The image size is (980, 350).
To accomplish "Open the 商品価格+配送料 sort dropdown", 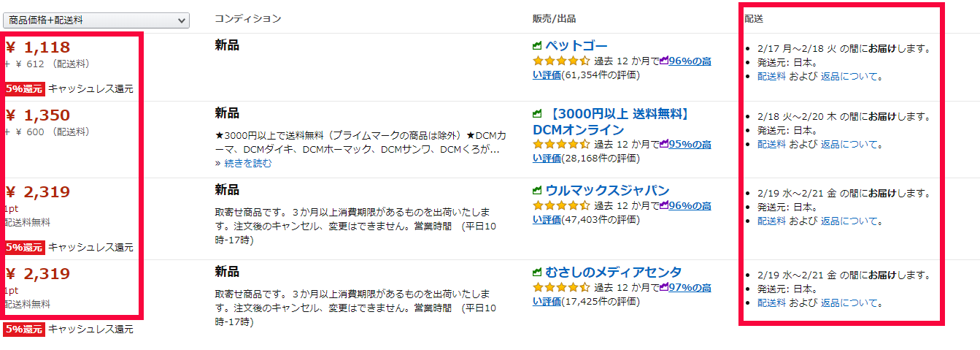I will (96, 20).
